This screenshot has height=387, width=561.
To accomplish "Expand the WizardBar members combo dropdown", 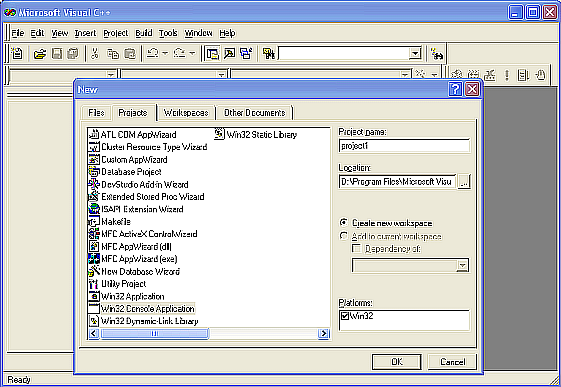I will point(405,75).
